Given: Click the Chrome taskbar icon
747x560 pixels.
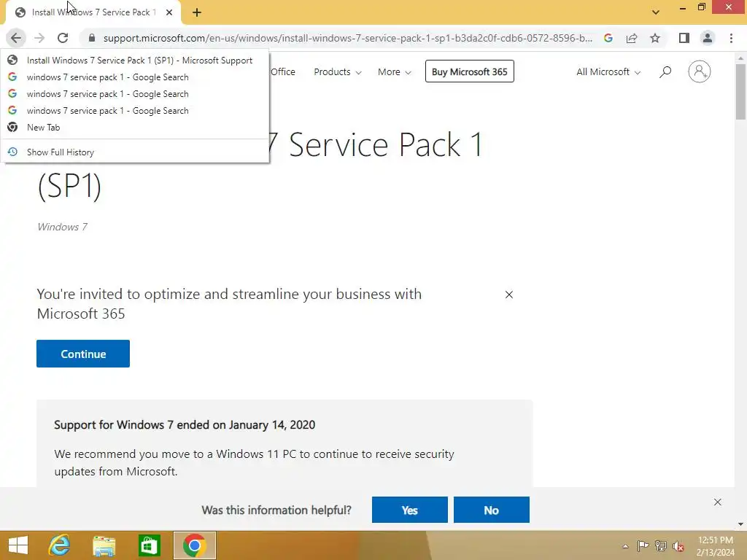Looking at the screenshot, I should coord(194,545).
